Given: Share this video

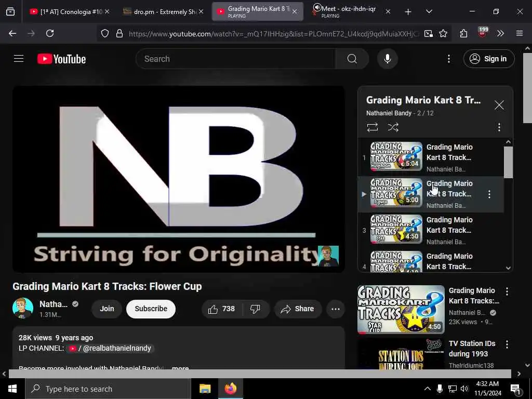Looking at the screenshot, I should pyautogui.click(x=297, y=309).
